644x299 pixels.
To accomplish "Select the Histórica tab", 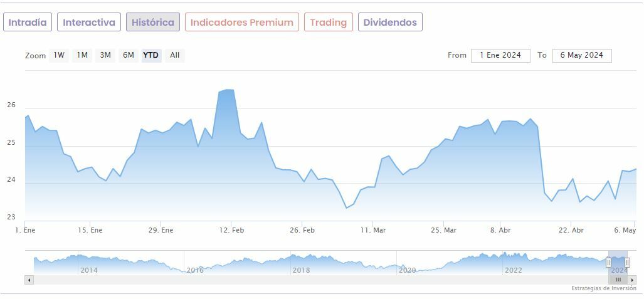I will 153,22.
